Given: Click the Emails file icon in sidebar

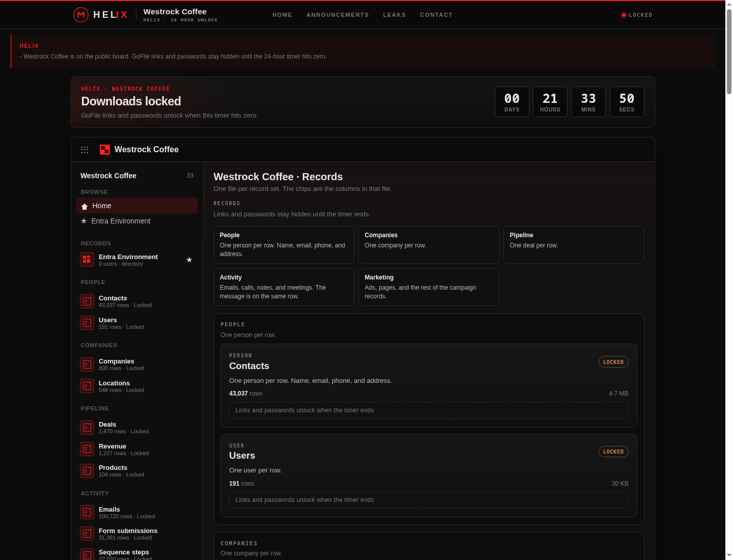Looking at the screenshot, I should (x=87, y=512).
